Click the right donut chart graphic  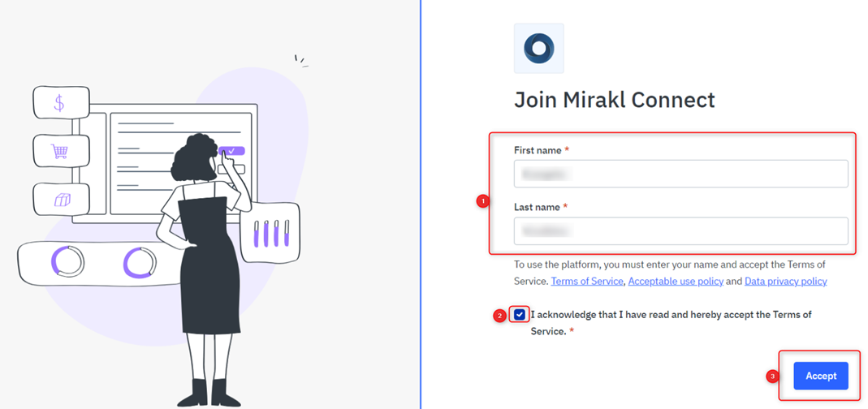[140, 262]
